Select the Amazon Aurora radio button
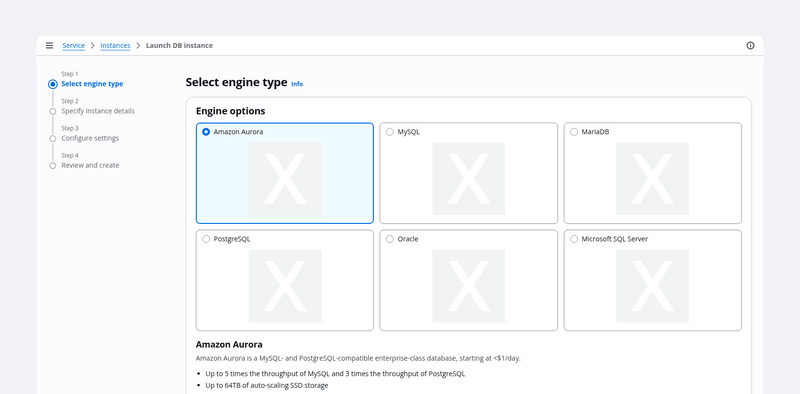Viewport: 800px width, 394px height. [206, 132]
